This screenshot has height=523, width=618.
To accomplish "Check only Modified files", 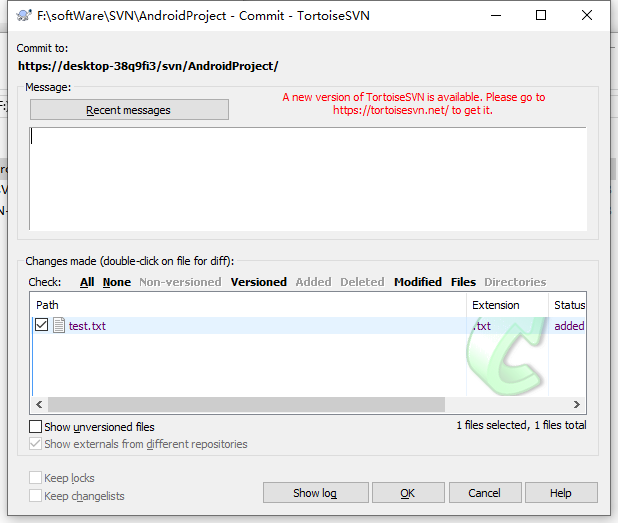I will 418,282.
